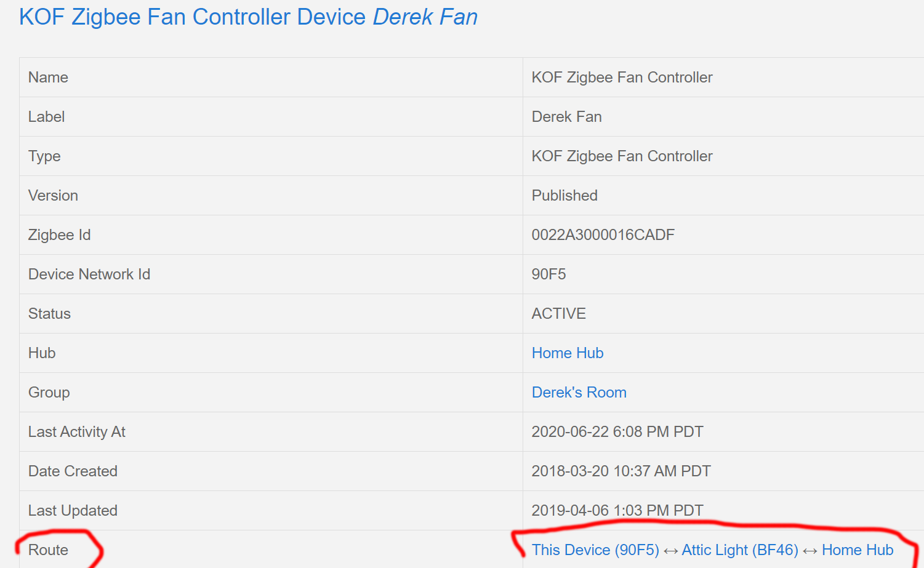The height and width of the screenshot is (568, 924).
Task: Click the Type row value cell
Action: click(622, 156)
